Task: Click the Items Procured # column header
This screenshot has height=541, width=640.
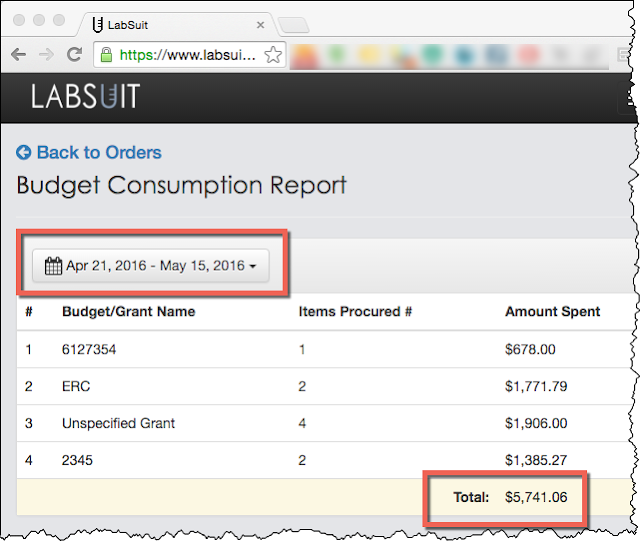Action: click(x=355, y=311)
